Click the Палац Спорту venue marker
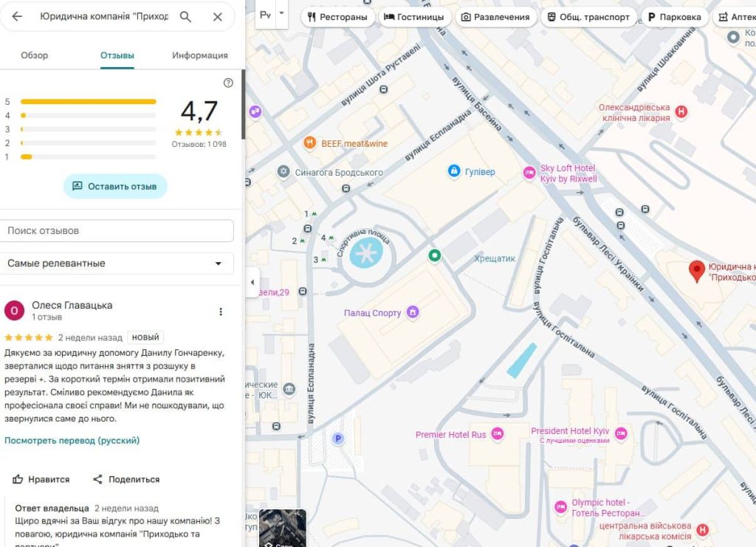Viewport: 756px width, 547px height. click(x=413, y=312)
